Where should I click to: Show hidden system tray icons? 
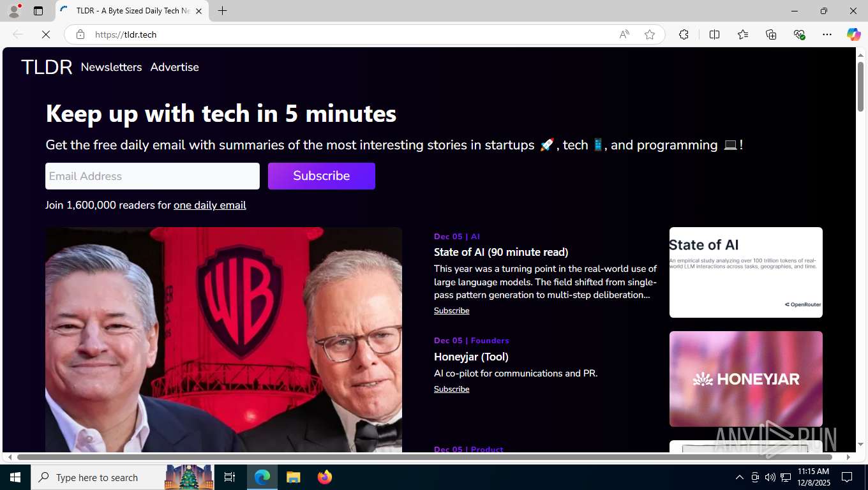(x=740, y=477)
